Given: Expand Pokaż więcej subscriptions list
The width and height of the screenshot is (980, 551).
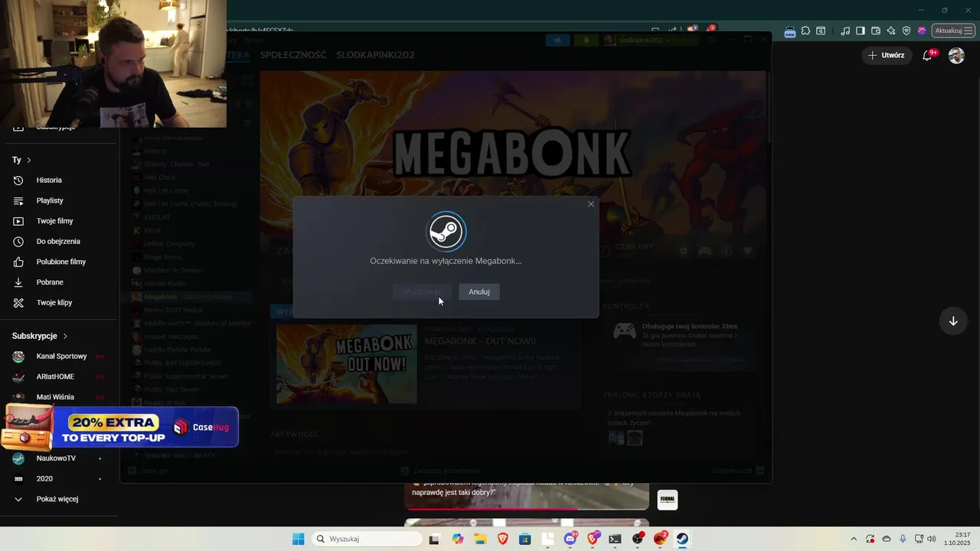Looking at the screenshot, I should (57, 499).
